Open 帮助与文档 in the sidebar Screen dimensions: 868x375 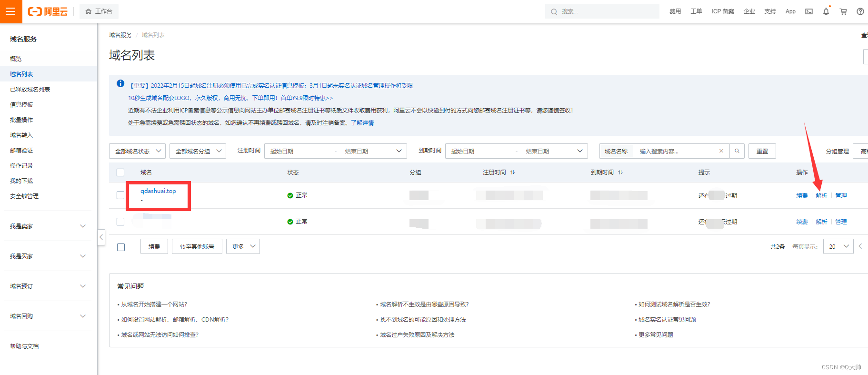click(24, 346)
